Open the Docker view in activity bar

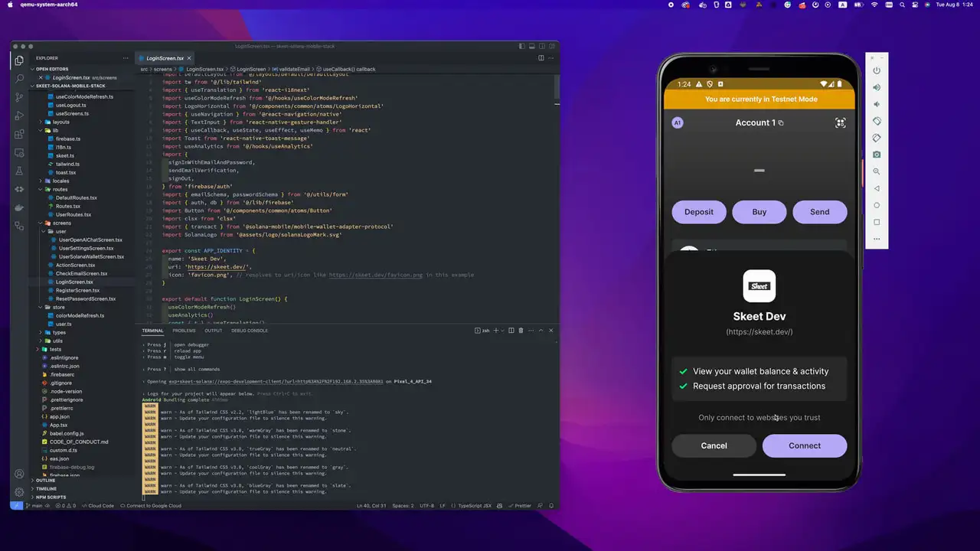pos(19,207)
